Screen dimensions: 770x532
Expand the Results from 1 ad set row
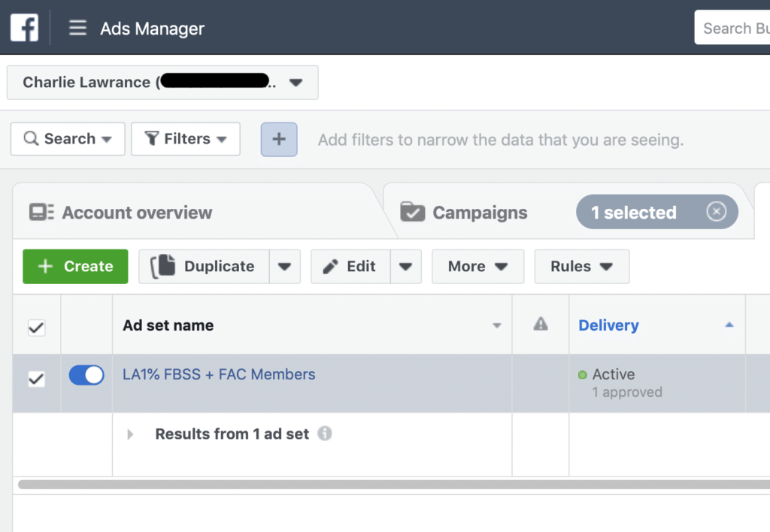130,434
